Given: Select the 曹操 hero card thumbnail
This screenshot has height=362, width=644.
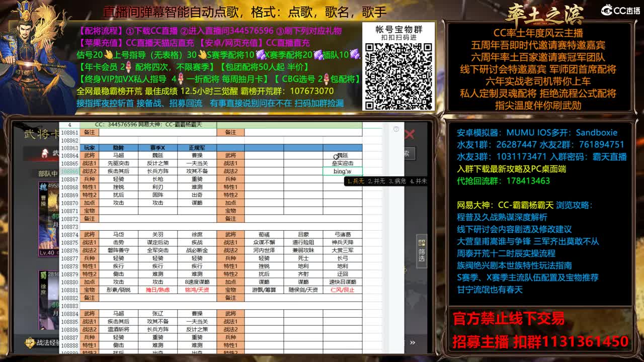Looking at the screenshot, I should point(48,219).
